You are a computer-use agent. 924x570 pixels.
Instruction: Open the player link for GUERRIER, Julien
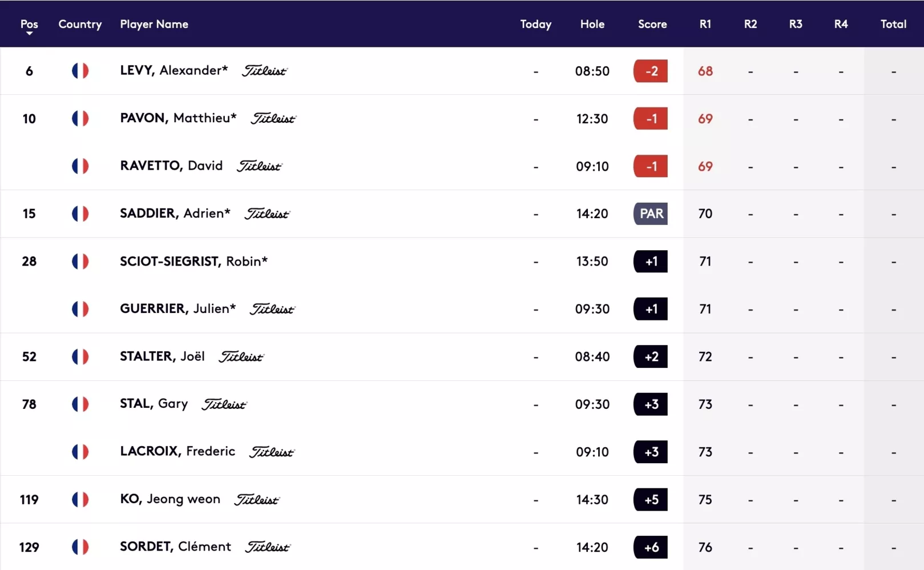click(x=178, y=308)
